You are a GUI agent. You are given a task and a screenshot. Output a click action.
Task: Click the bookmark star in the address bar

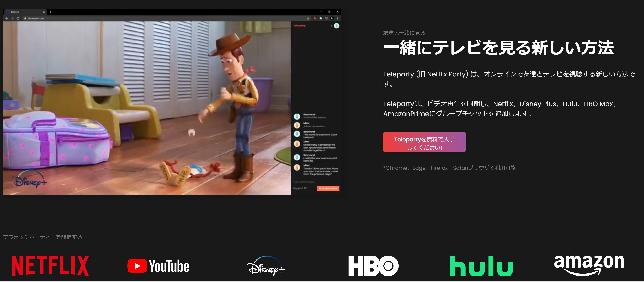click(x=308, y=19)
